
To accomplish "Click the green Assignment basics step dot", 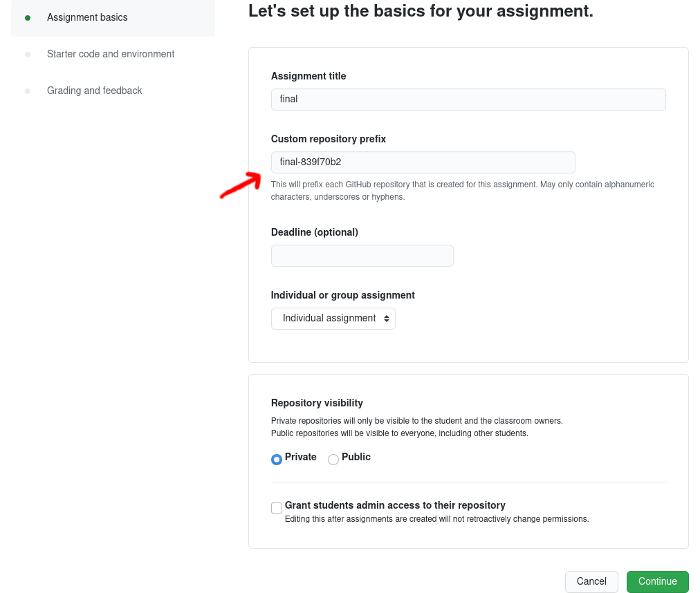I will coord(28,18).
